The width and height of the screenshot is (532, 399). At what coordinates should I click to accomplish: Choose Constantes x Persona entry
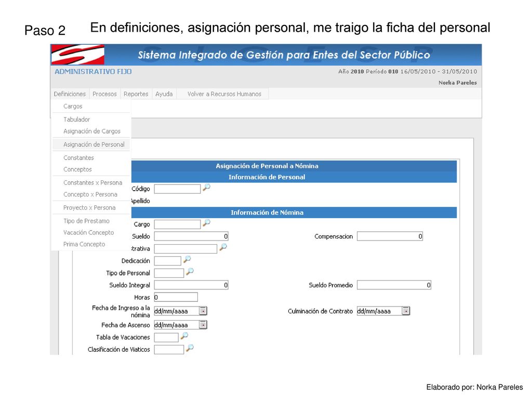tap(92, 182)
